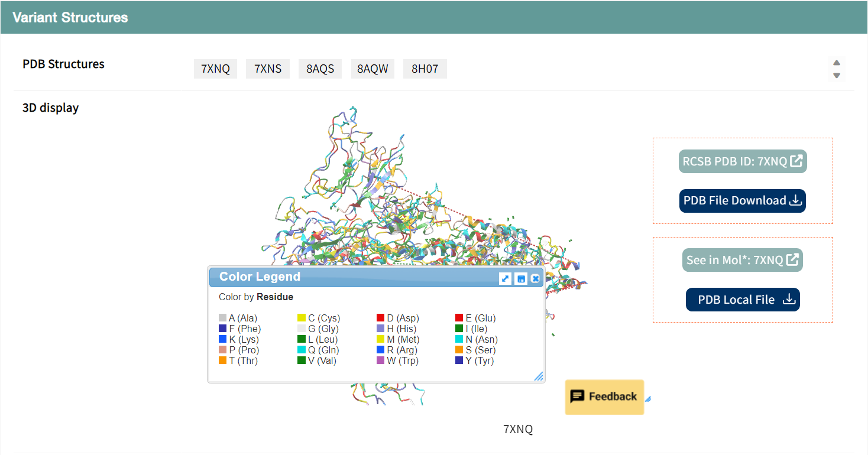Pick the 8H07 PDB structure
Image resolution: width=868 pixels, height=455 pixels.
point(425,69)
